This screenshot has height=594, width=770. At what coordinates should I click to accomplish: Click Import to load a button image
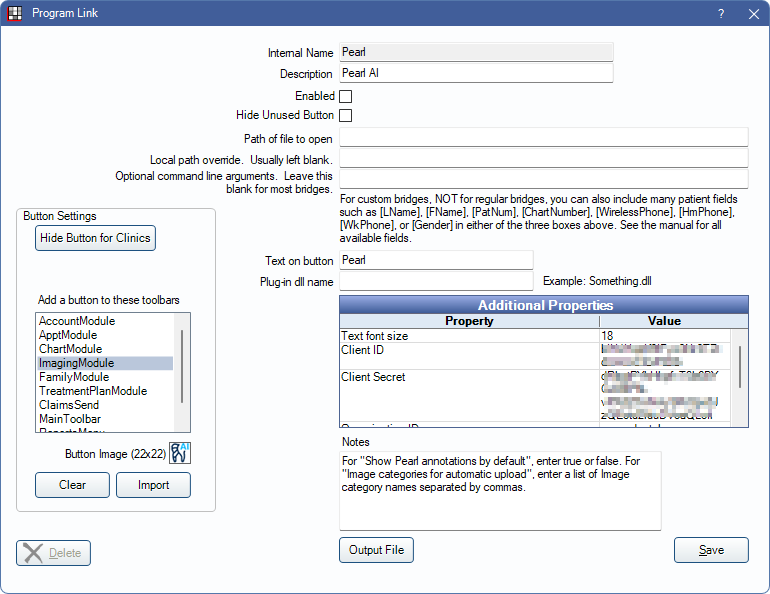click(153, 485)
